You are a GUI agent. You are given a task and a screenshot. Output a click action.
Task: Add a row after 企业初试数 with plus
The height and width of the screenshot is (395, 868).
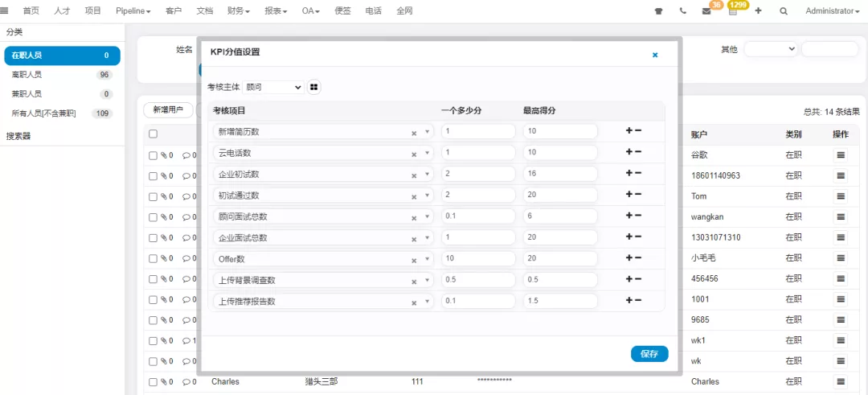pyautogui.click(x=628, y=173)
